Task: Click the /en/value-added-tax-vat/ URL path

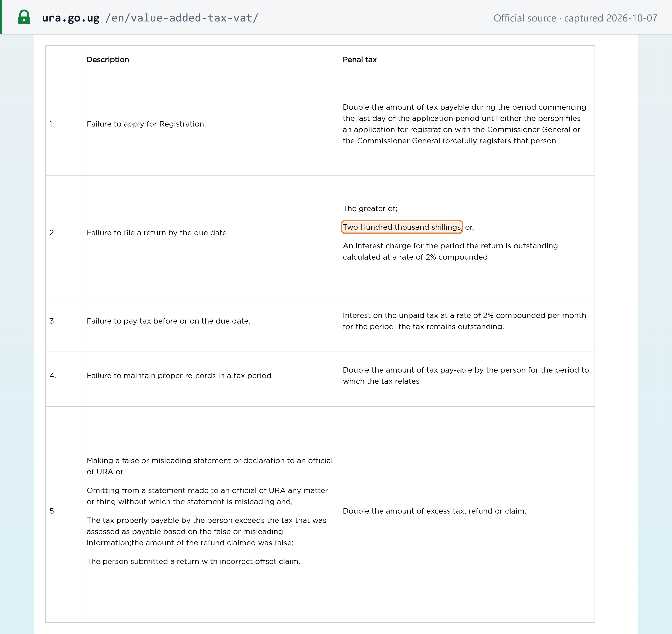Action: click(182, 18)
